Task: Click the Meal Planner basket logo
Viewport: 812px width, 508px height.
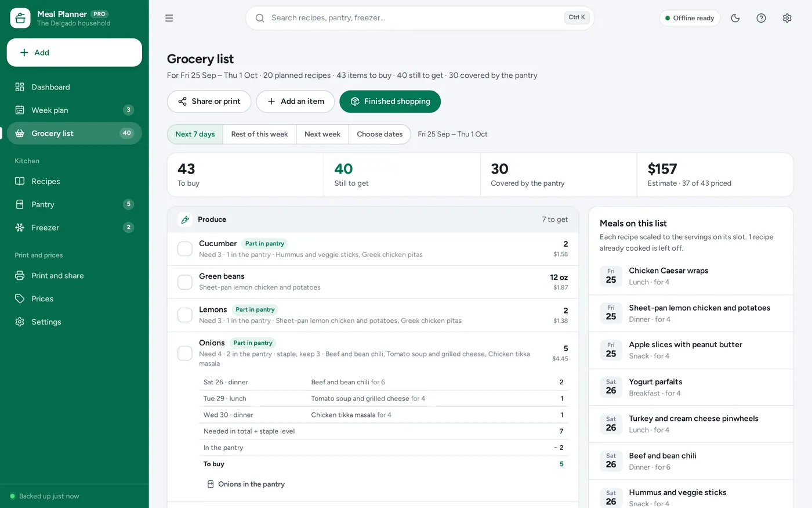Action: [20, 18]
